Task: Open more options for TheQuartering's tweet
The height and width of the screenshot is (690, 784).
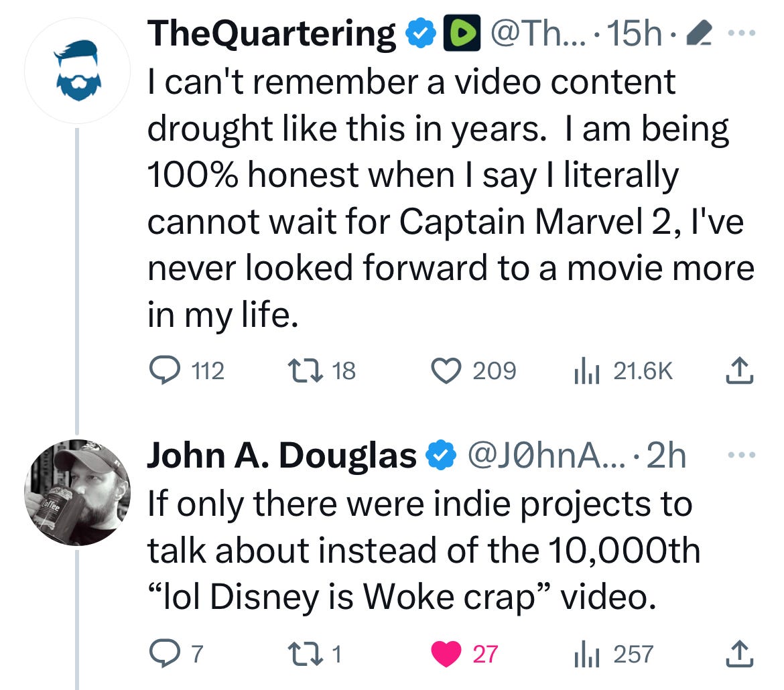Action: click(x=742, y=33)
